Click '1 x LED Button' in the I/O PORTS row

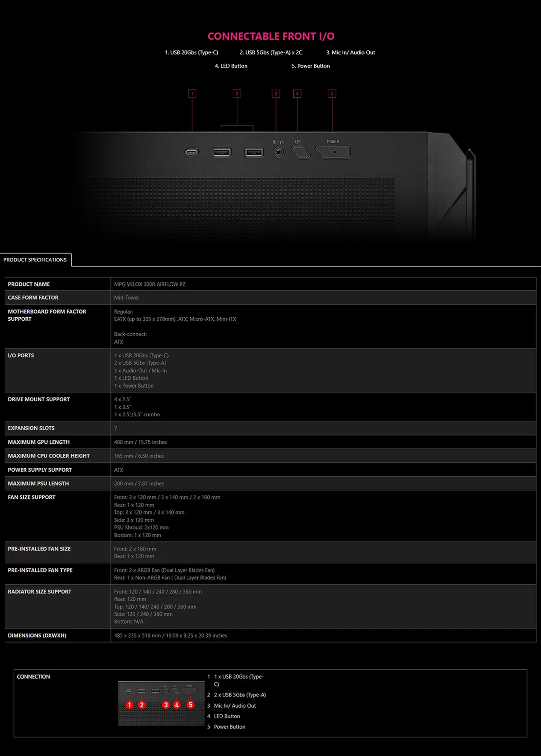coord(131,378)
